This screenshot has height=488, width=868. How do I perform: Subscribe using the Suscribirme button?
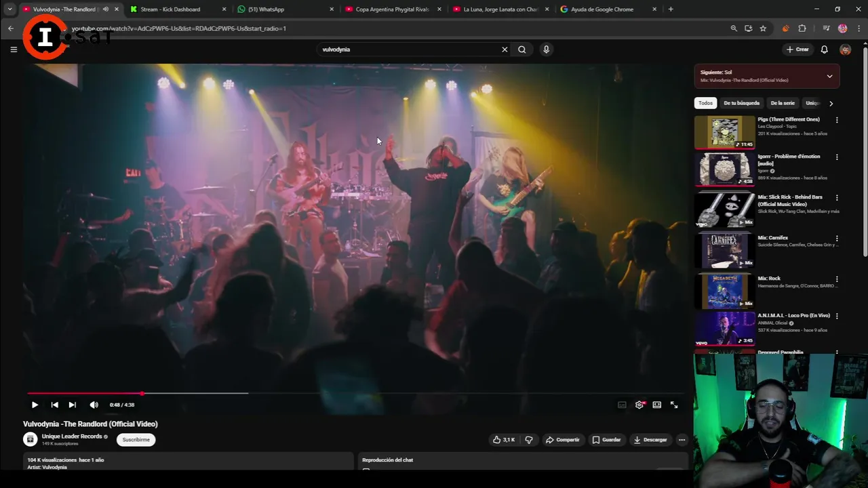pos(136,440)
